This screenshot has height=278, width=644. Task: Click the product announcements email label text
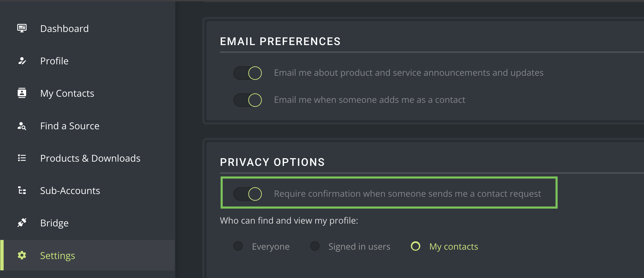click(x=409, y=73)
